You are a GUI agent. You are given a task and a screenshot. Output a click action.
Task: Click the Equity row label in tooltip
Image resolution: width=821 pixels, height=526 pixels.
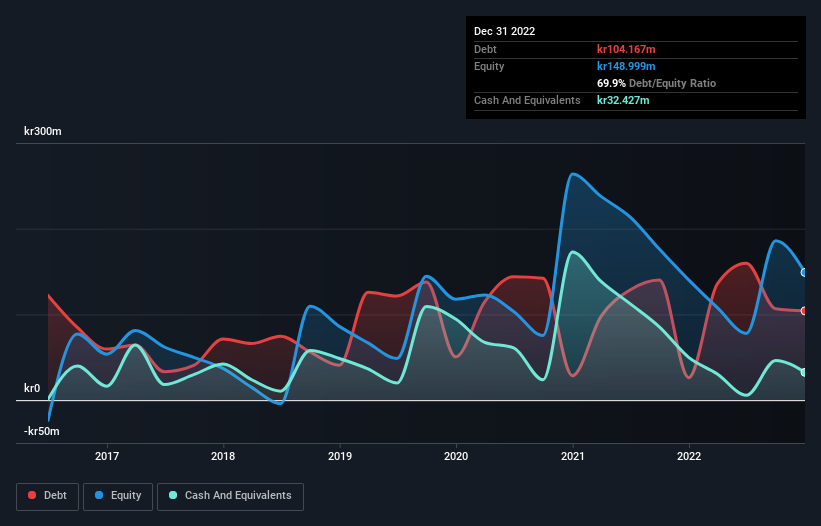tap(489, 66)
